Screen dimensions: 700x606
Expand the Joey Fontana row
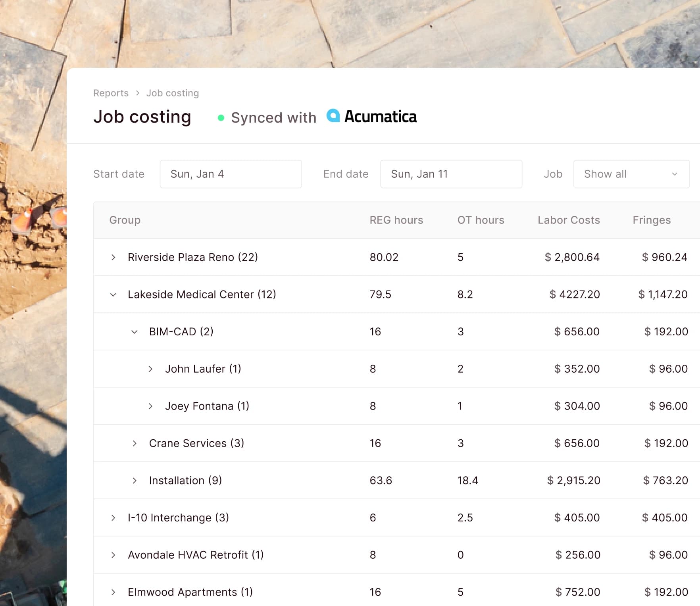coord(151,406)
